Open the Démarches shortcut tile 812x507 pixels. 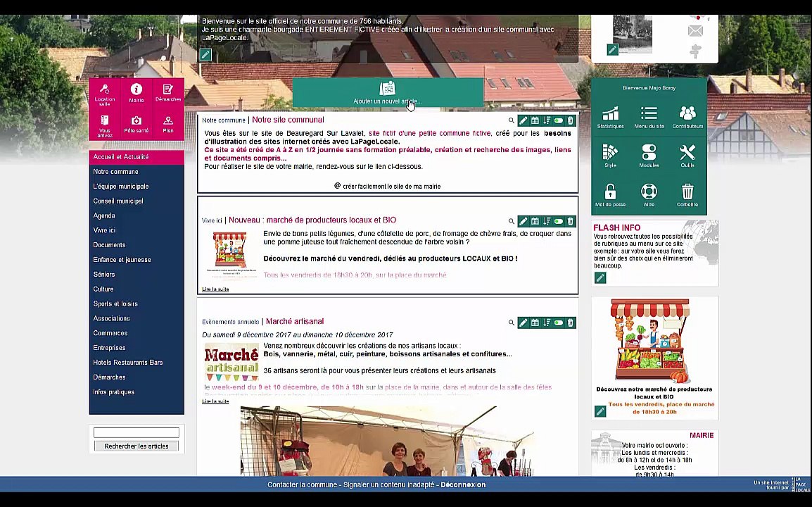point(167,94)
